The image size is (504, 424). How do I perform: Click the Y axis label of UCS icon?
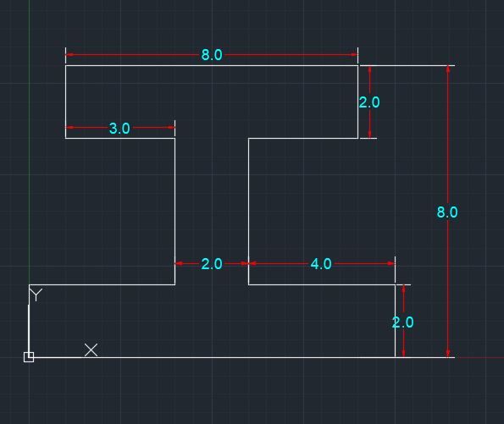pos(36,295)
